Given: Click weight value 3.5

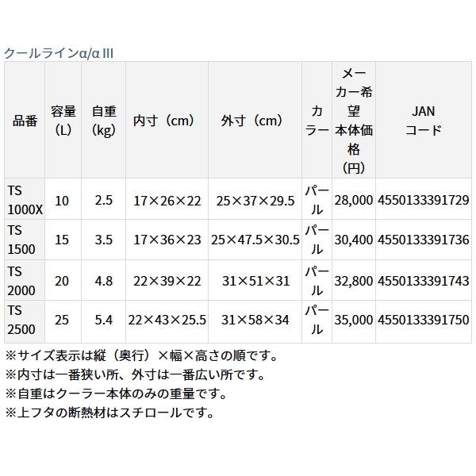Looking at the screenshot, I should 103,240.
